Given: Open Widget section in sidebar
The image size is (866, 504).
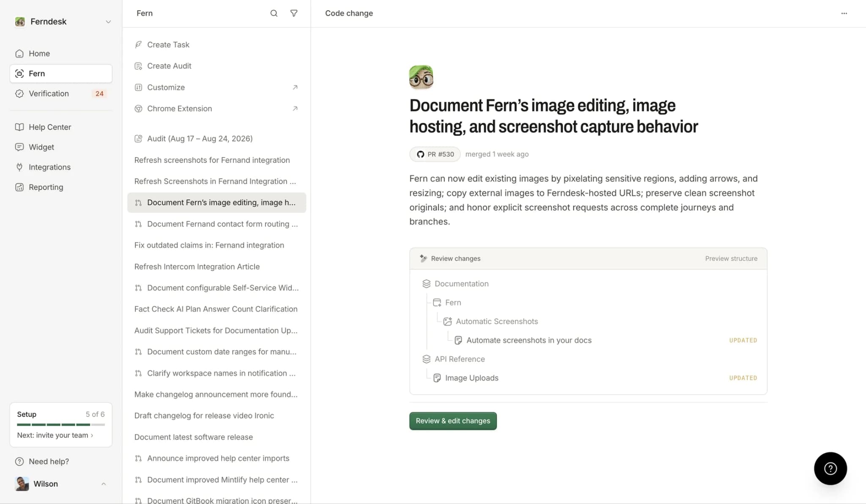Looking at the screenshot, I should pyautogui.click(x=61, y=147).
